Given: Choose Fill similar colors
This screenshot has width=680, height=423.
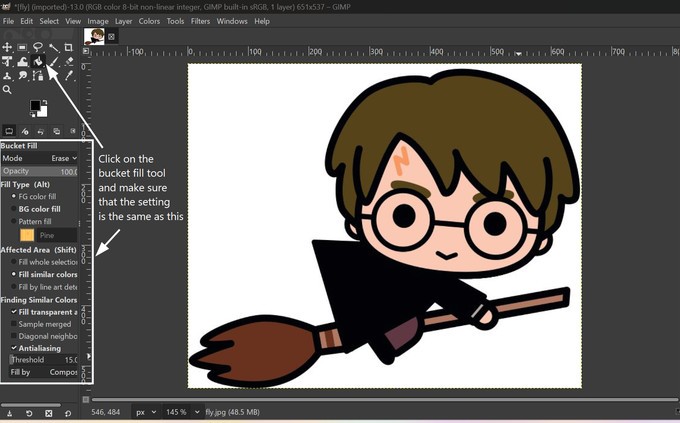Looking at the screenshot, I should [44, 275].
